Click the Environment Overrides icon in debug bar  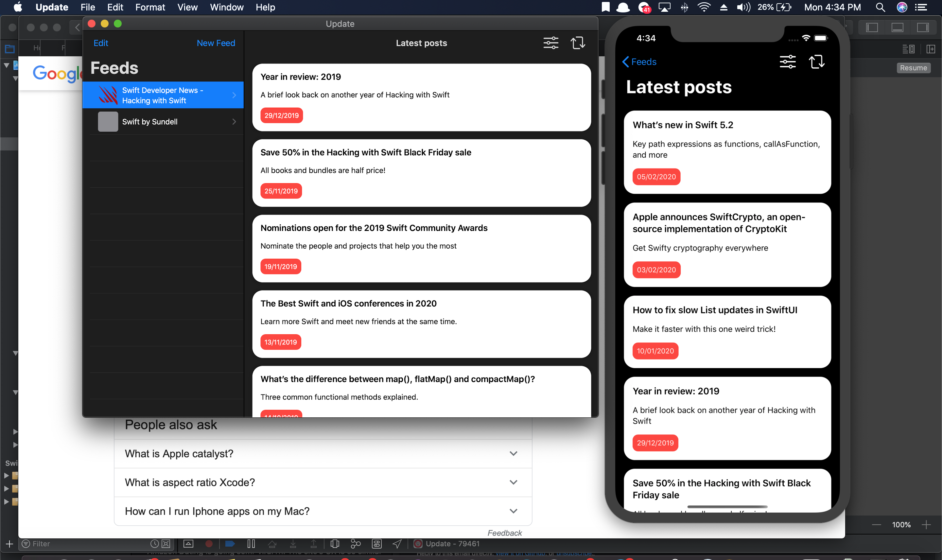376,543
